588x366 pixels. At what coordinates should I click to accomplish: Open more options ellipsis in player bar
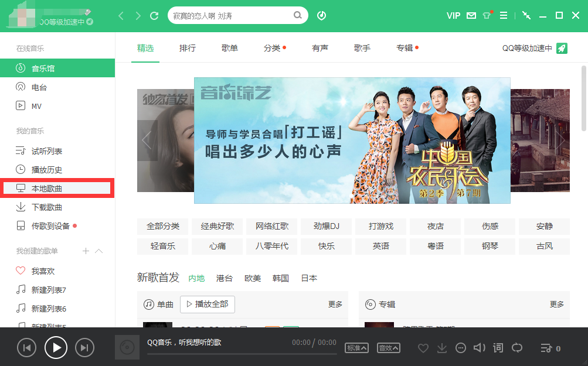point(461,348)
